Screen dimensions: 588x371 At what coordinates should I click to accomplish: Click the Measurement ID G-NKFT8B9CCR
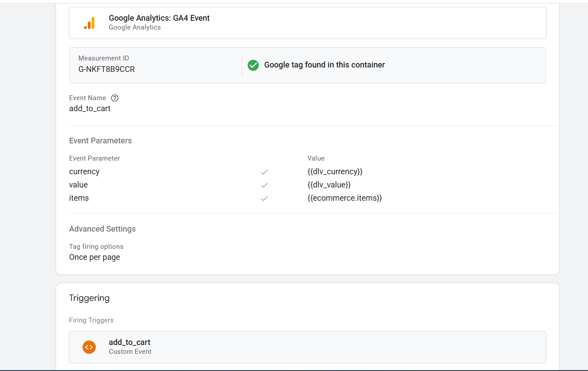pos(106,69)
